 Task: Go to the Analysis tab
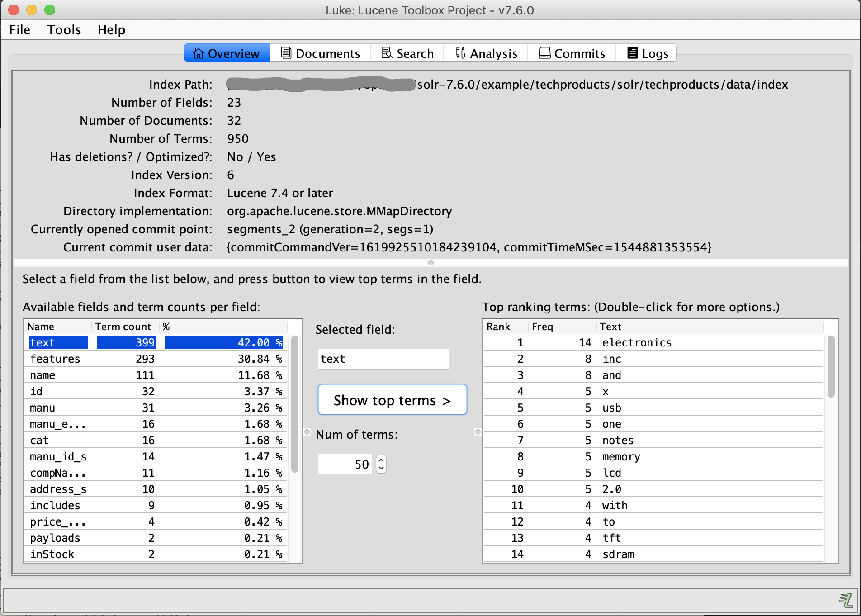486,53
